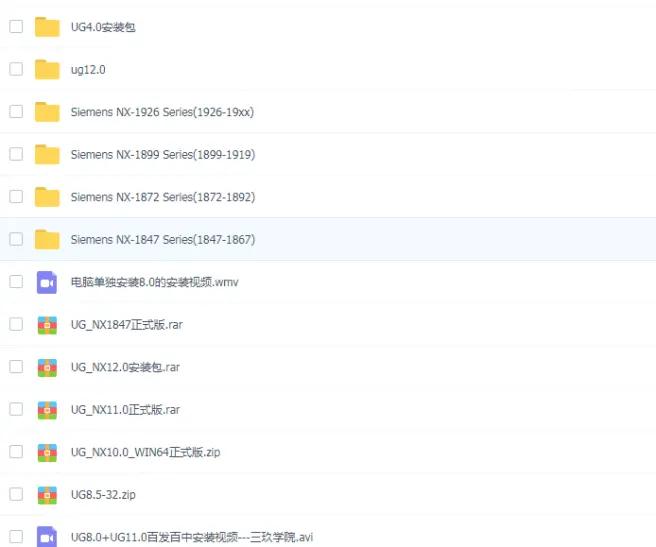Screen dimensions: 656x547
Task: Click the archive icon of UG8.5-32.zip
Action: [47, 495]
